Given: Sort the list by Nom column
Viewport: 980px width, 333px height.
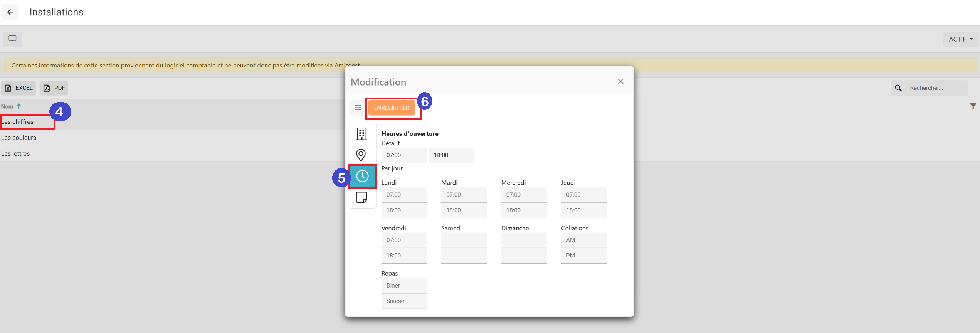Looking at the screenshot, I should click(x=7, y=106).
